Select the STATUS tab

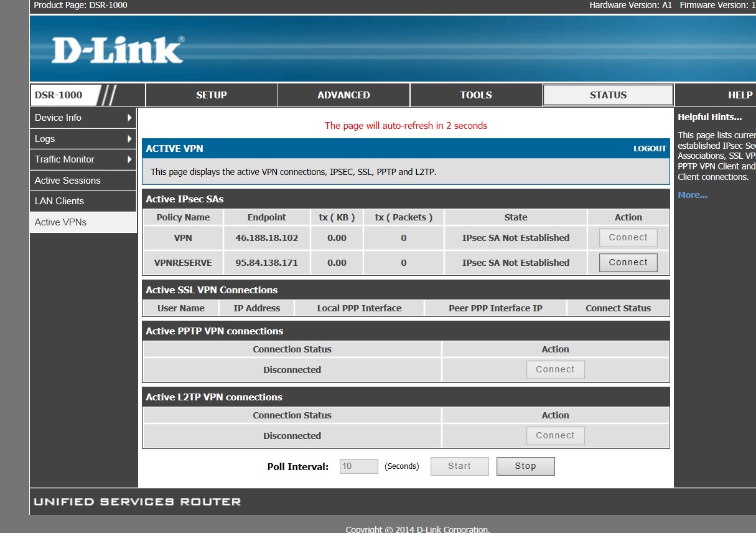click(608, 95)
